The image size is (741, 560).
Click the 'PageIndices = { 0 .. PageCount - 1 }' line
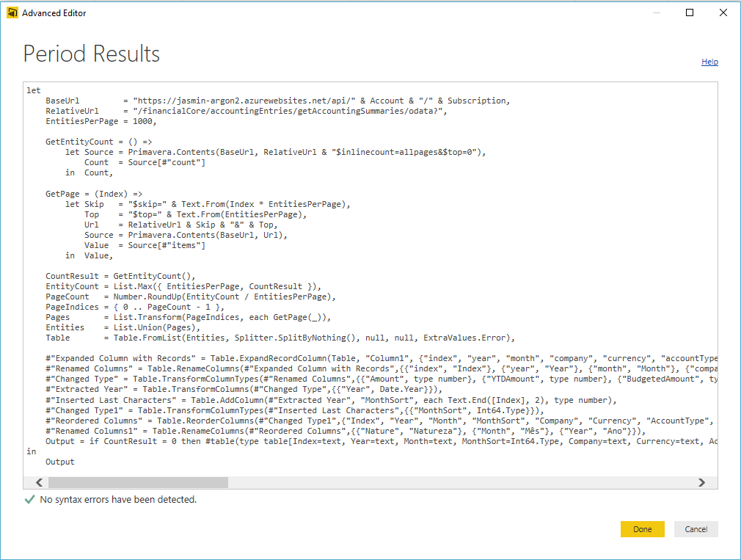(x=135, y=308)
